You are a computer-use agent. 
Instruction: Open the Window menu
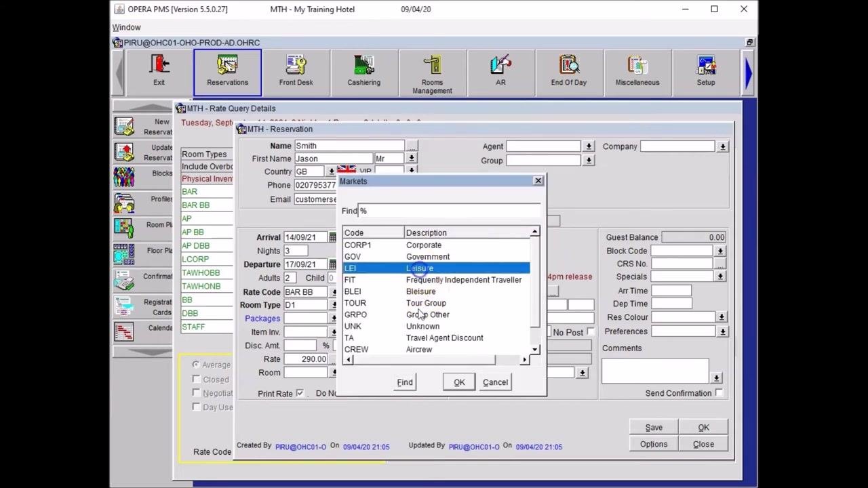click(127, 27)
